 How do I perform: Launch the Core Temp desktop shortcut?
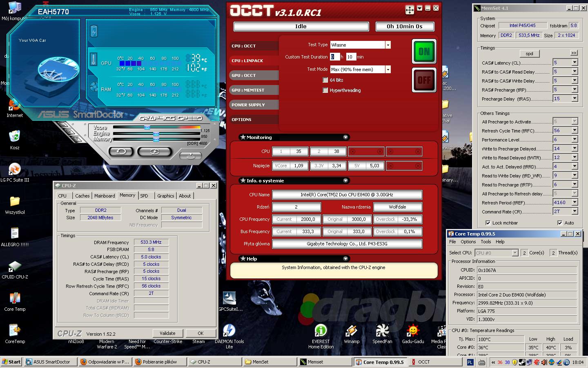point(15,298)
